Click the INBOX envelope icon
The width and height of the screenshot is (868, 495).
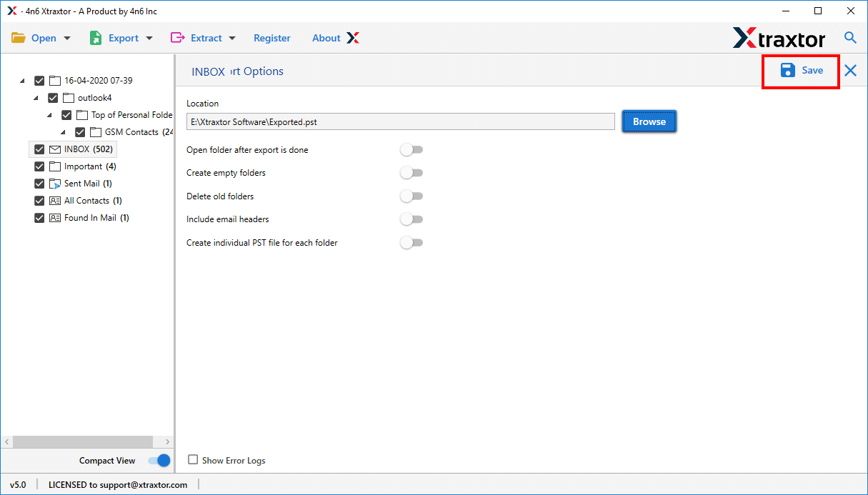(x=55, y=149)
